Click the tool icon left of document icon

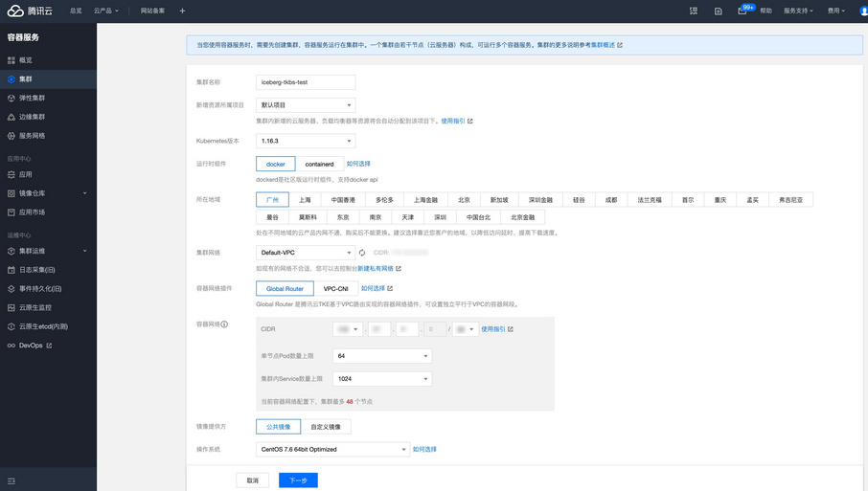(694, 11)
